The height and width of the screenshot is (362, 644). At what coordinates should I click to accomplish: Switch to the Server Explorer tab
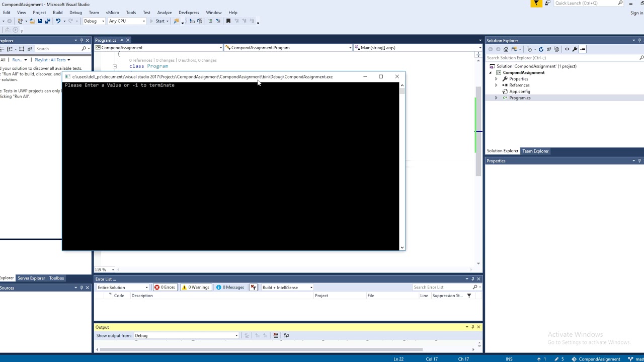31,278
